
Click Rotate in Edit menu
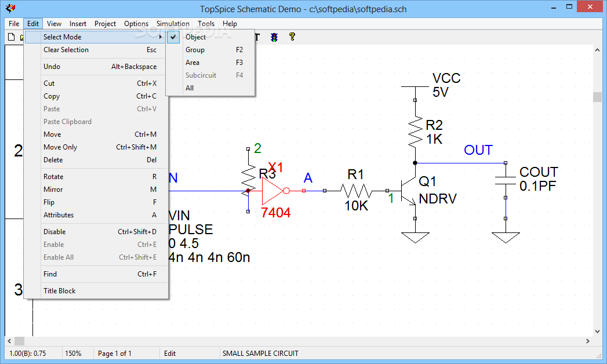[96, 177]
